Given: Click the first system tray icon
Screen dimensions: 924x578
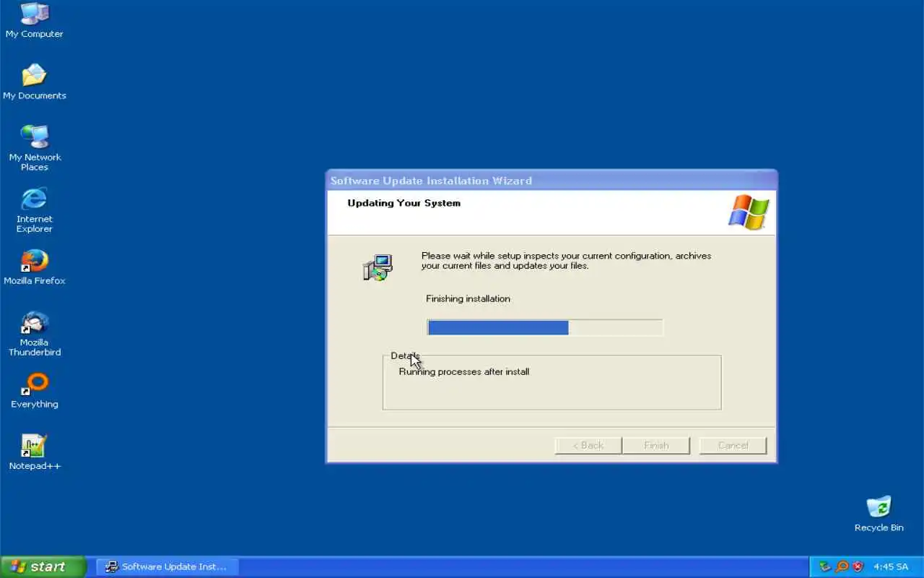Looking at the screenshot, I should [x=825, y=566].
